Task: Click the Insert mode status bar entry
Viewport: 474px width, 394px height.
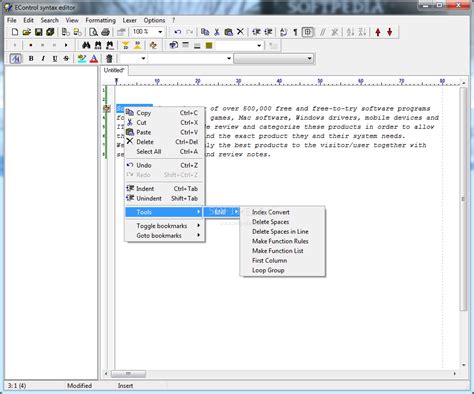Action: (125, 386)
